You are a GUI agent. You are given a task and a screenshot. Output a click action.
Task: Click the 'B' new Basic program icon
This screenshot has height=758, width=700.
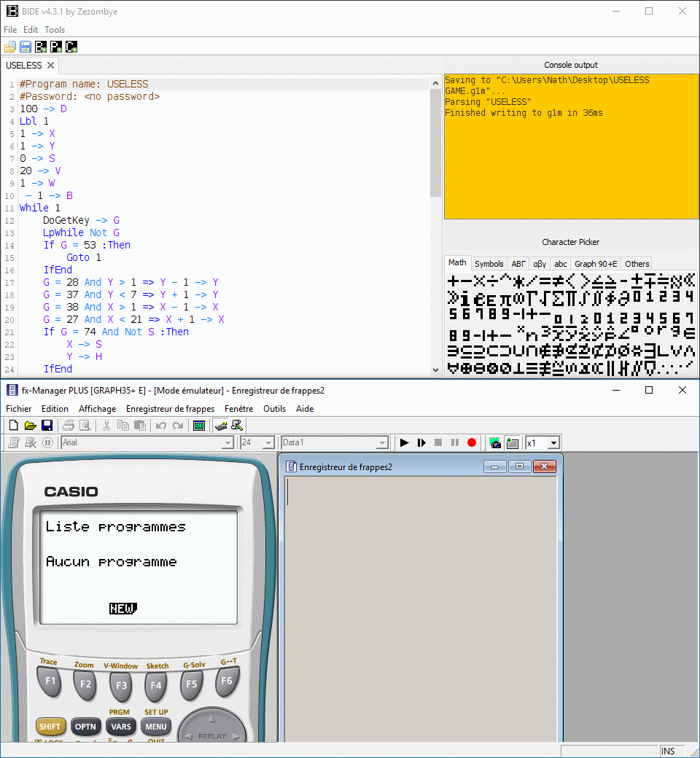coord(41,47)
